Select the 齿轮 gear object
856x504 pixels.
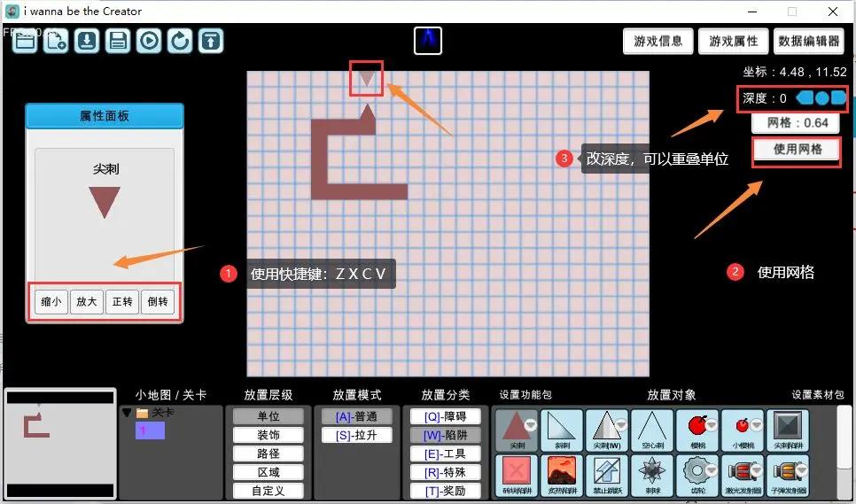(x=697, y=475)
